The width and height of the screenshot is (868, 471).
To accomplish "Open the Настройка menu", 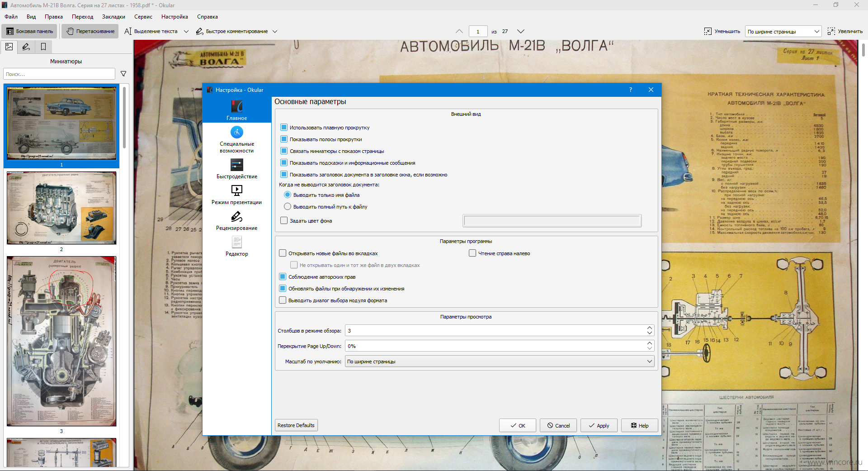I will (x=175, y=17).
